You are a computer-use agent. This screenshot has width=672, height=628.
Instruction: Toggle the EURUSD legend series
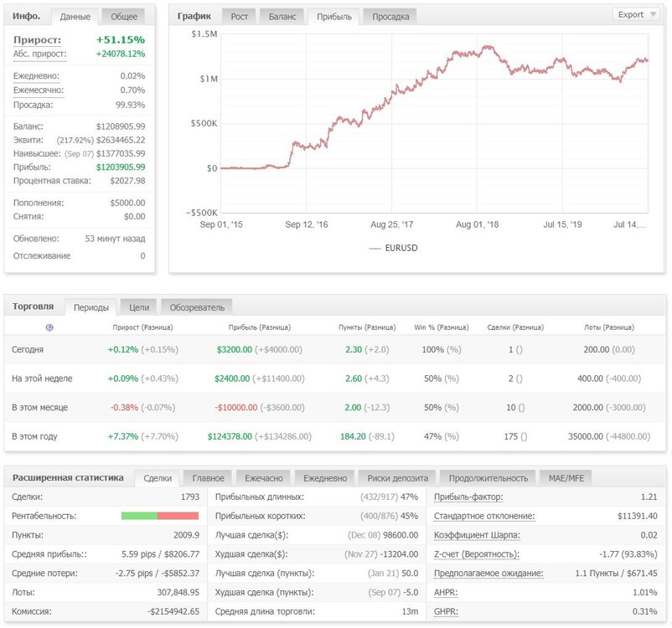click(x=393, y=248)
